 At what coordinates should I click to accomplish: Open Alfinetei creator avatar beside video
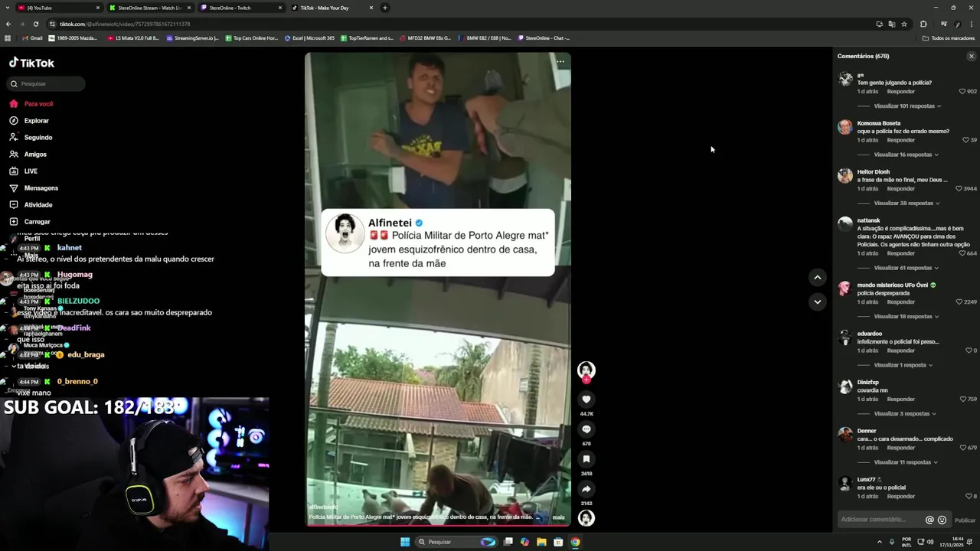(586, 370)
